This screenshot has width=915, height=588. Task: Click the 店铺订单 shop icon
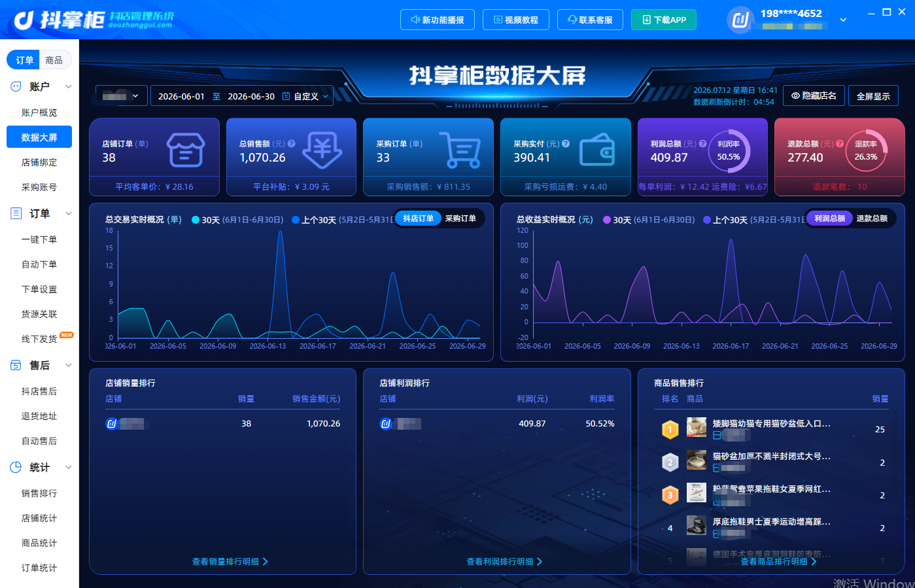click(186, 150)
